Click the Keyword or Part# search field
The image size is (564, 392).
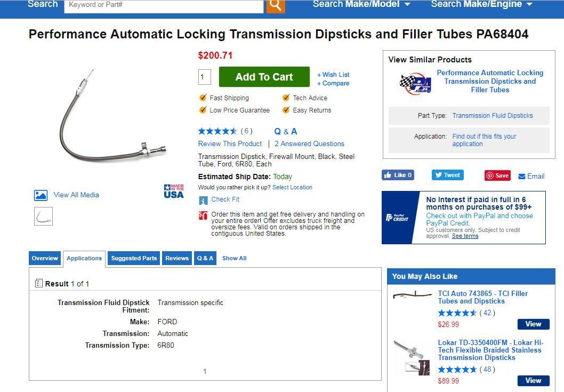pos(163,6)
